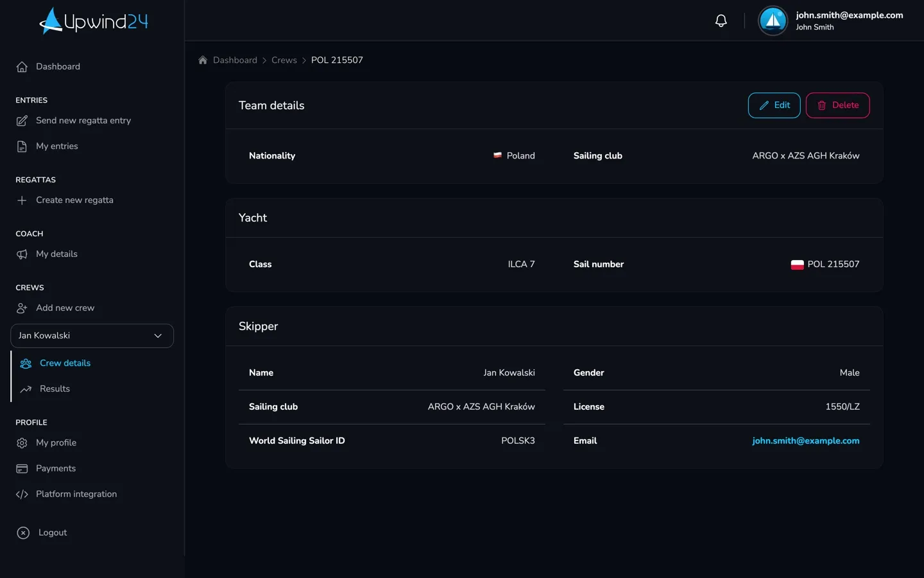Click the My profile gear icon

[22, 443]
